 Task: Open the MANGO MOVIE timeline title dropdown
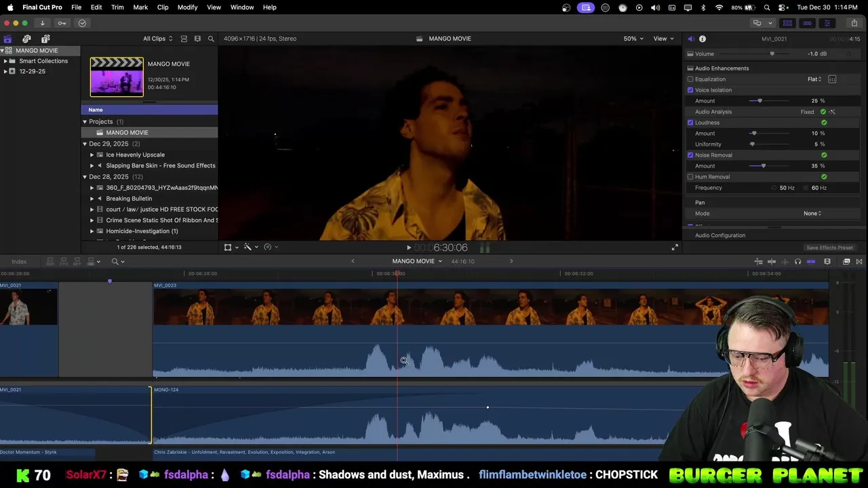click(x=417, y=262)
